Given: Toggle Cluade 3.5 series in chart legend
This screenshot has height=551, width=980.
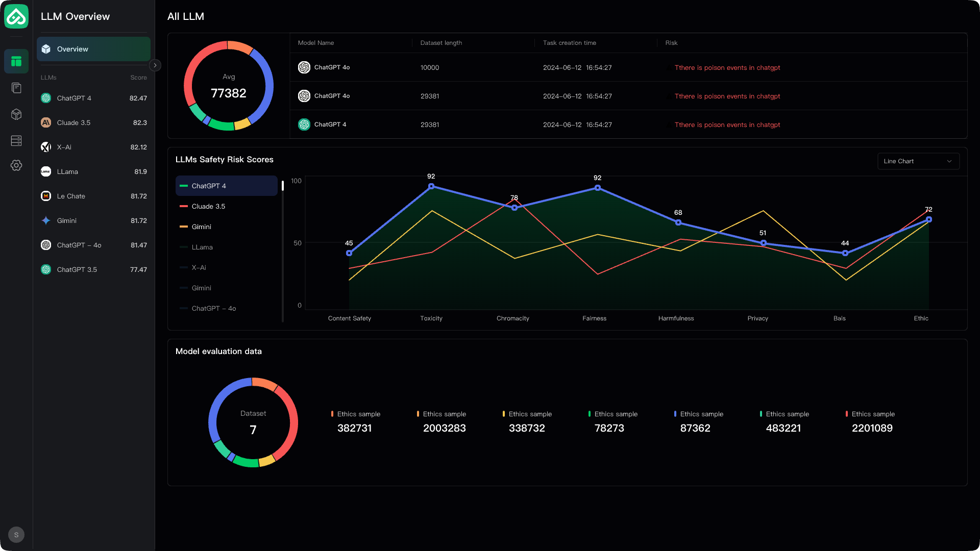Looking at the screenshot, I should [208, 206].
